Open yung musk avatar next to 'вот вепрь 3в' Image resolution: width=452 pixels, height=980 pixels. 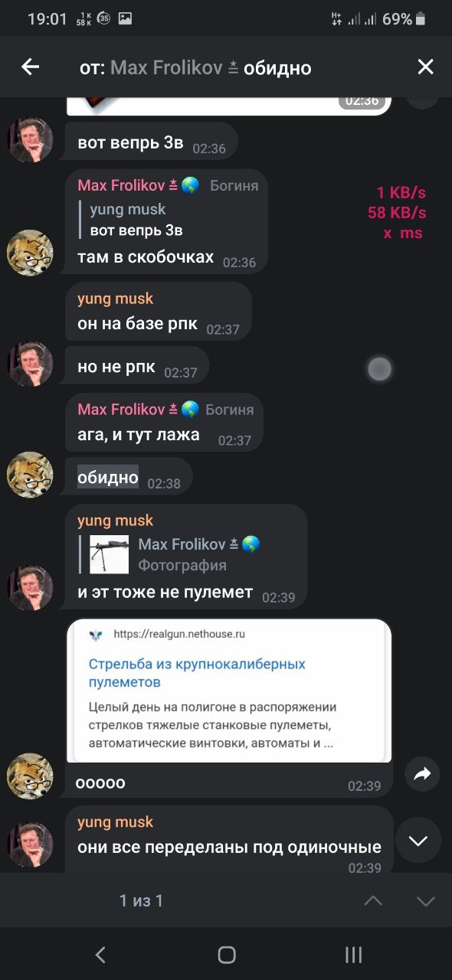click(30, 140)
